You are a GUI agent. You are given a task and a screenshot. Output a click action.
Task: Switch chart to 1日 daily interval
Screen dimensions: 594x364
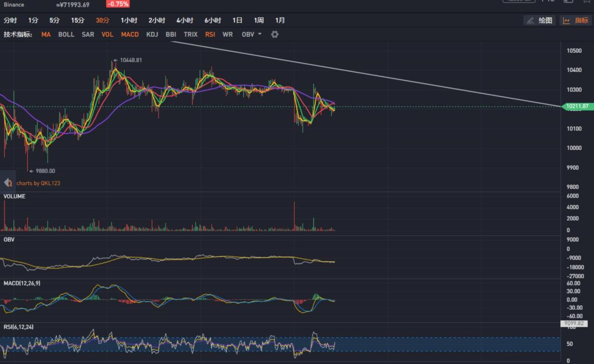[237, 20]
